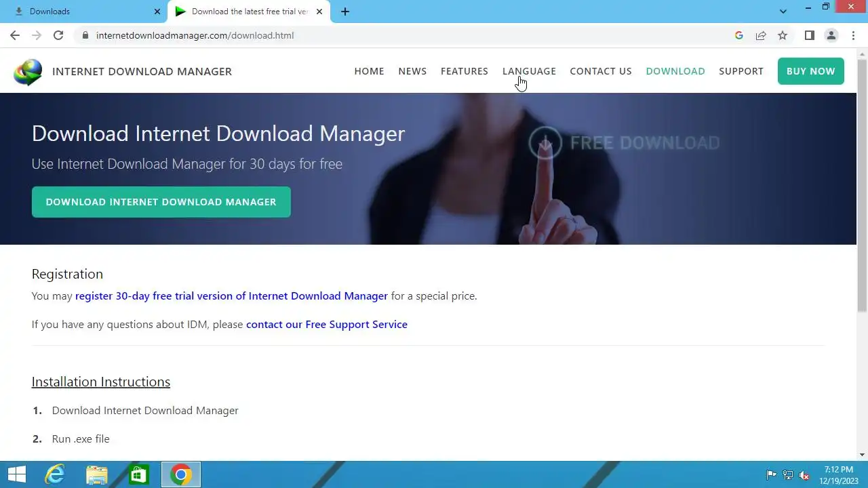Click step 'Download Internet Download Manager' text
868x488 pixels.
click(145, 411)
